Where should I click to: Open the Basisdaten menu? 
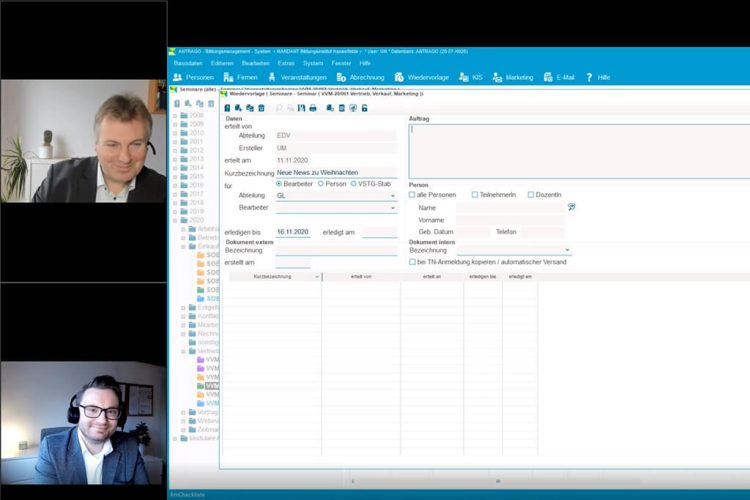click(186, 63)
